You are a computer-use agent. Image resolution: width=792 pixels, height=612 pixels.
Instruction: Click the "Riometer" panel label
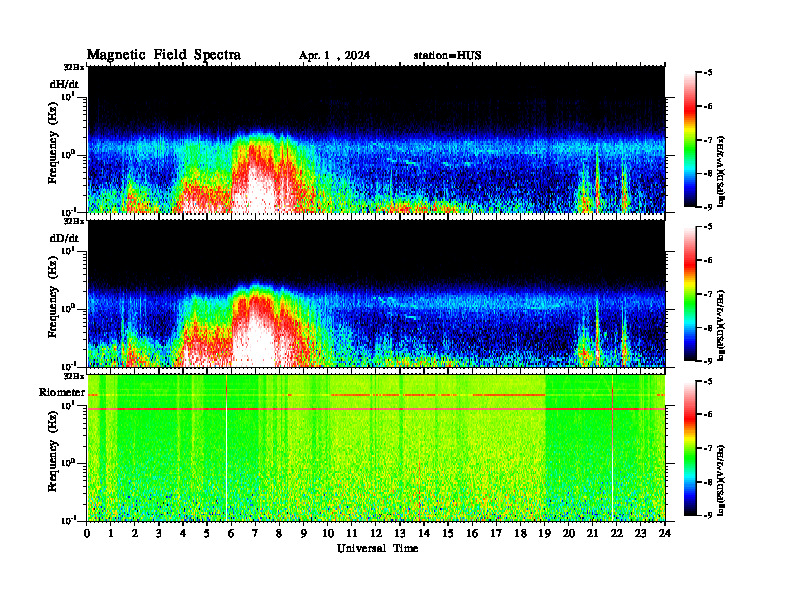click(62, 392)
